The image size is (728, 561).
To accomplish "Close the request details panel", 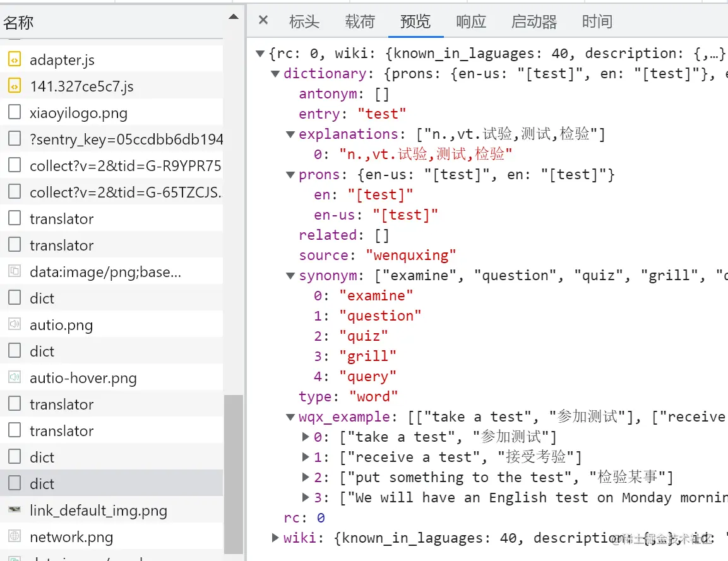I will point(263,20).
